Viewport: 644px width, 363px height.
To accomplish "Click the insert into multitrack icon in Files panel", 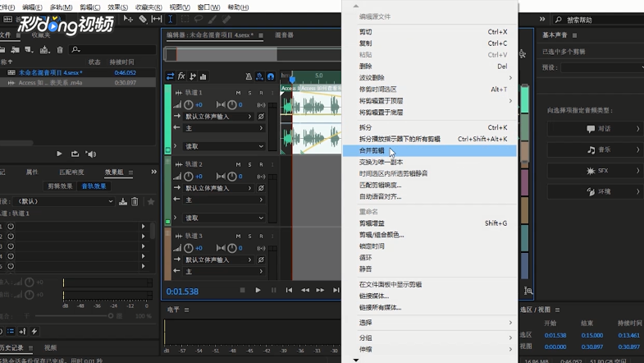I will (44, 50).
